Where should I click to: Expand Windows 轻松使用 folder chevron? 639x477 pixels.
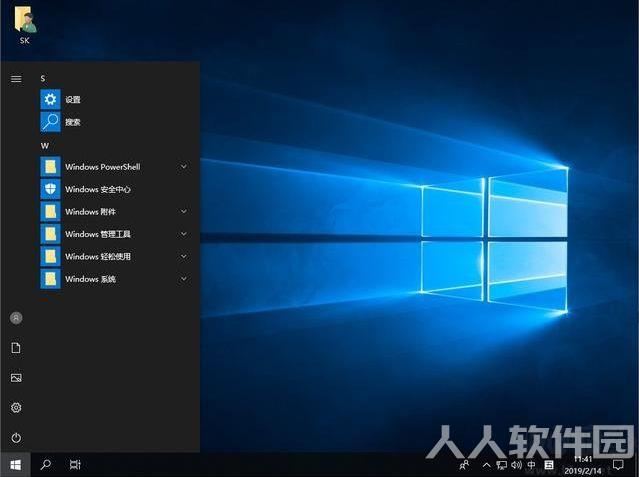pos(184,256)
